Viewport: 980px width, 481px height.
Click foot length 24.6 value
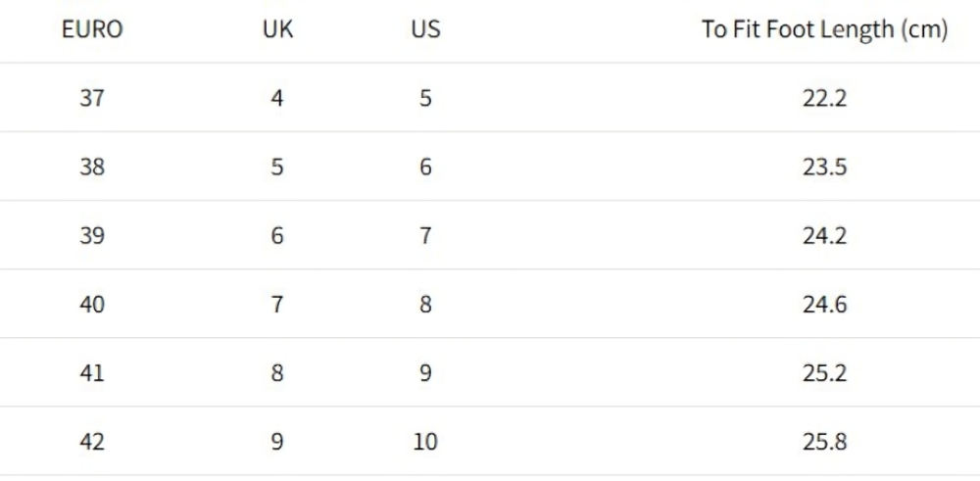pyautogui.click(x=824, y=305)
